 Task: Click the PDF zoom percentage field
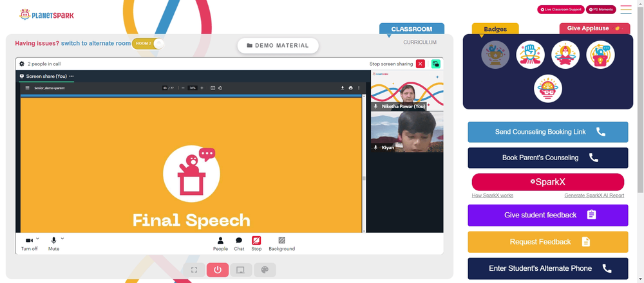[x=192, y=87]
